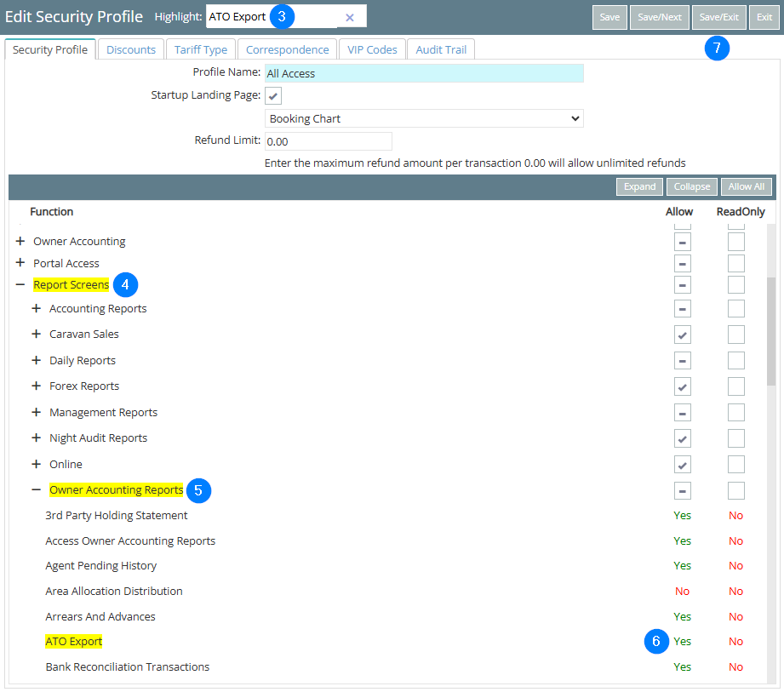Image resolution: width=784 pixels, height=692 pixels.
Task: Click the Refund Limit input field
Action: 329,141
